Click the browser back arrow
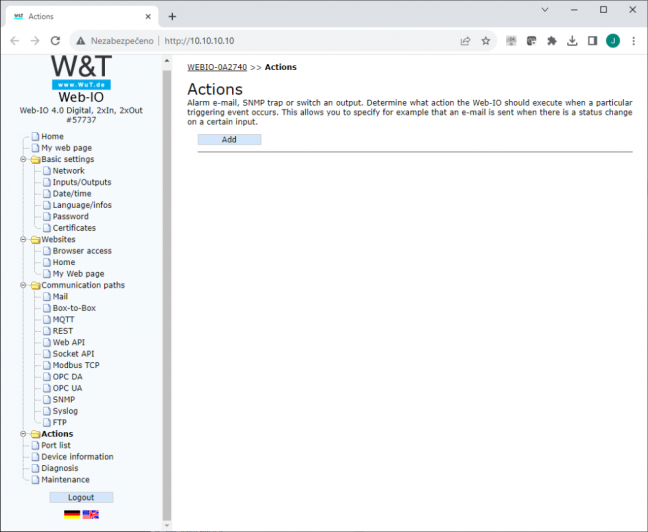 pos(15,41)
